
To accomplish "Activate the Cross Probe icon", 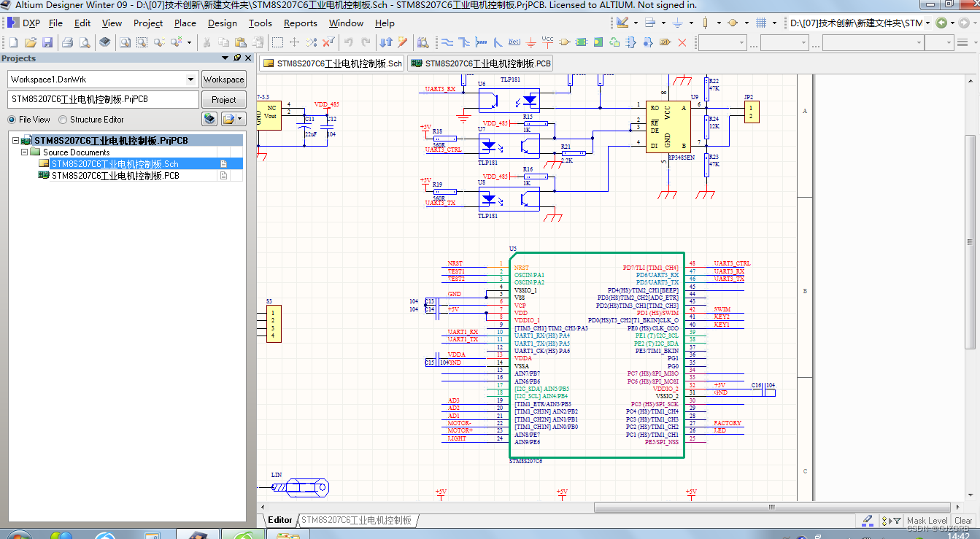I will [x=402, y=42].
